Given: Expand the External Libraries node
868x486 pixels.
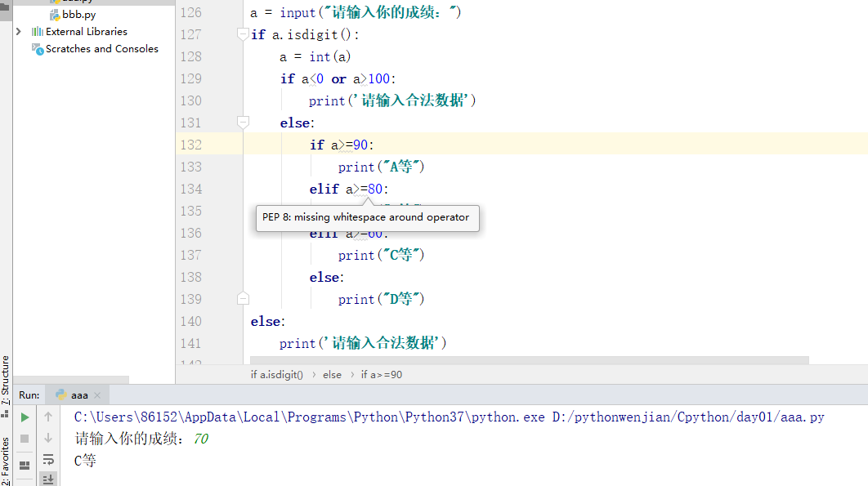Looking at the screenshot, I should [19, 32].
